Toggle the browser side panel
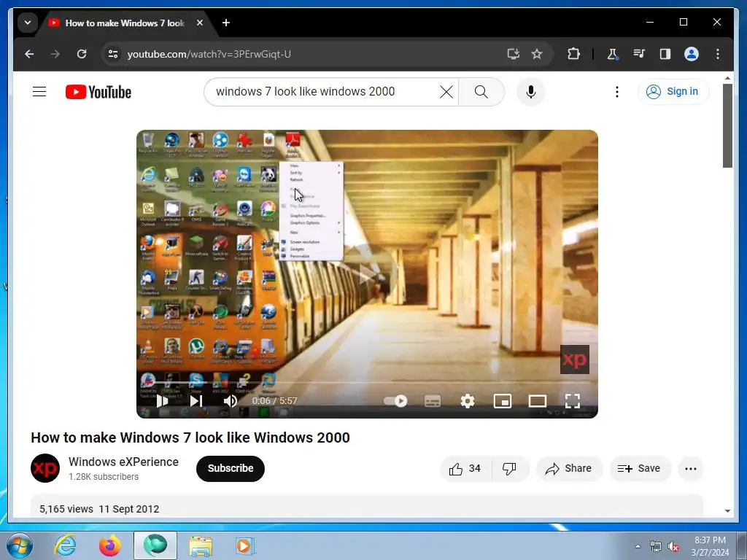The image size is (747, 560). click(665, 54)
